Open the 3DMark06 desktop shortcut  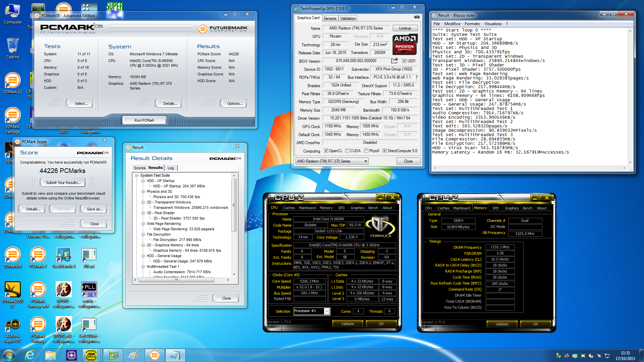point(12,257)
